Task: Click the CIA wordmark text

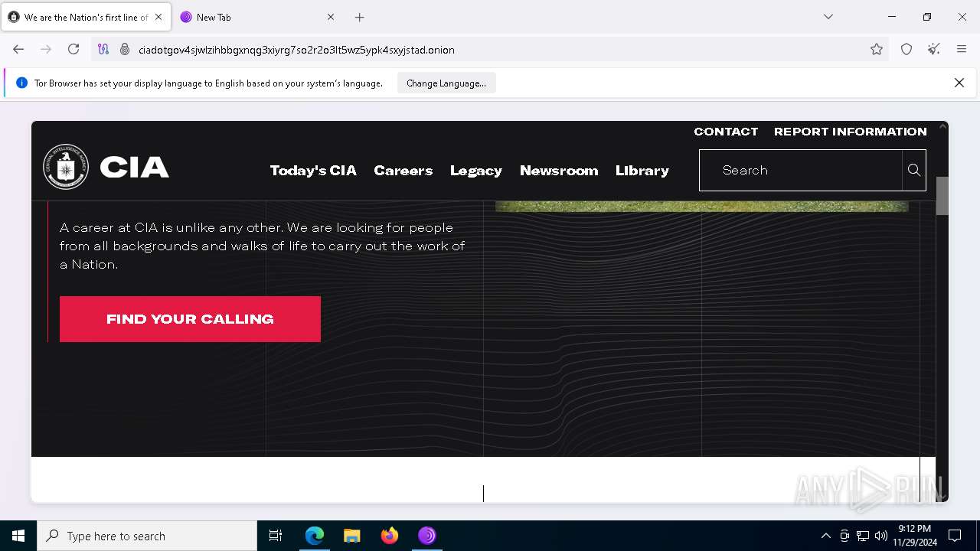Action: (x=134, y=168)
